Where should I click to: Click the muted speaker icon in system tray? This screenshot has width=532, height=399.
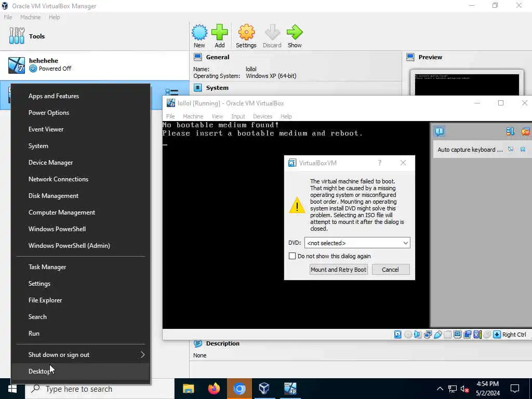tap(465, 389)
